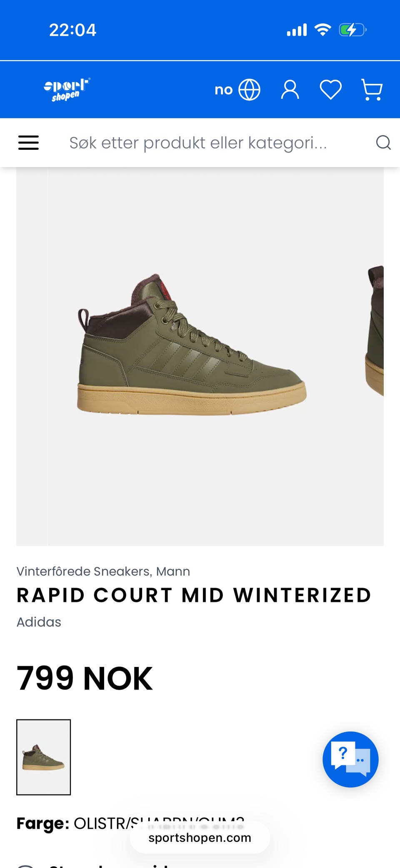The width and height of the screenshot is (400, 868).
Task: Open the hamburger navigation menu
Action: 28,143
